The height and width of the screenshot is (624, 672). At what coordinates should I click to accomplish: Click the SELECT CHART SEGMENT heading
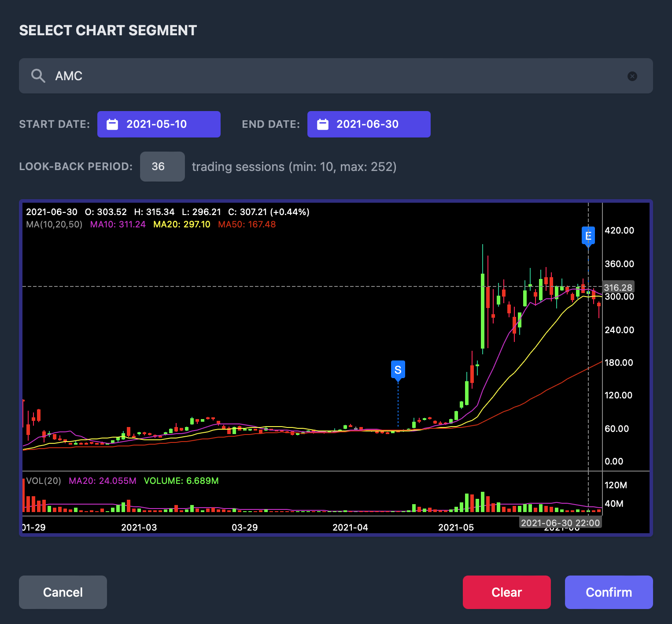tap(108, 30)
